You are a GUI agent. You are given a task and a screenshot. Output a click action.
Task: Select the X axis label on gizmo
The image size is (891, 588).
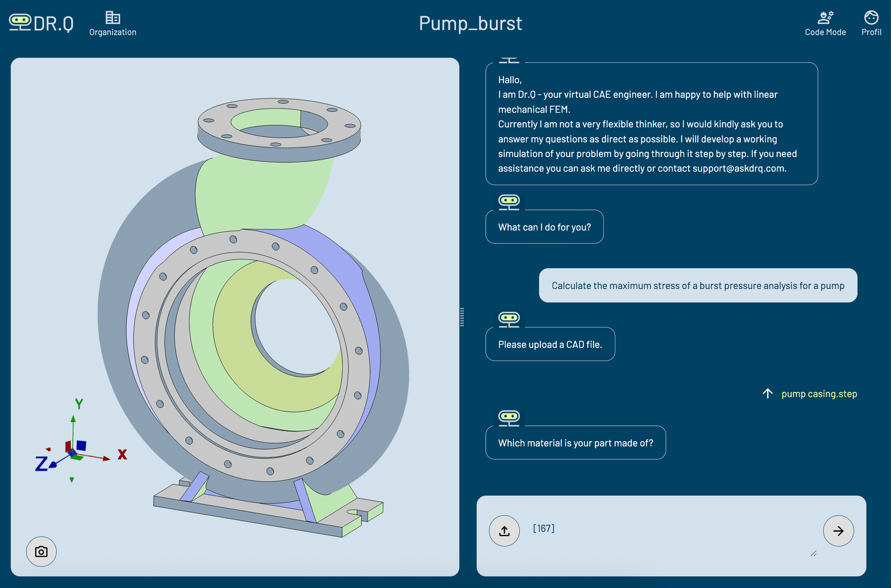(x=122, y=454)
